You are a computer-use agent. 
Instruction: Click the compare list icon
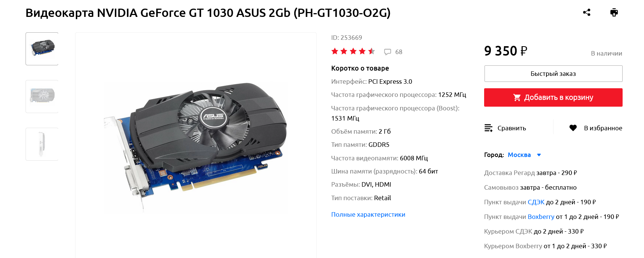point(488,128)
